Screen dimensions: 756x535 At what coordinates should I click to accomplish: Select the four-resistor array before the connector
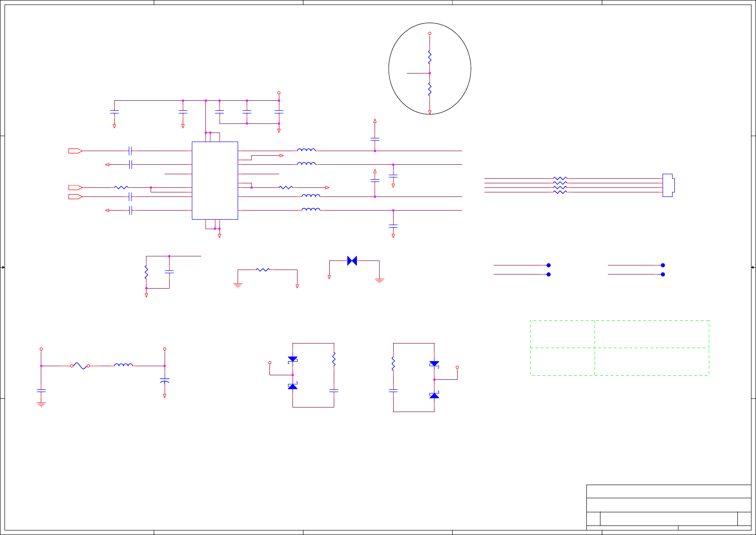(560, 185)
